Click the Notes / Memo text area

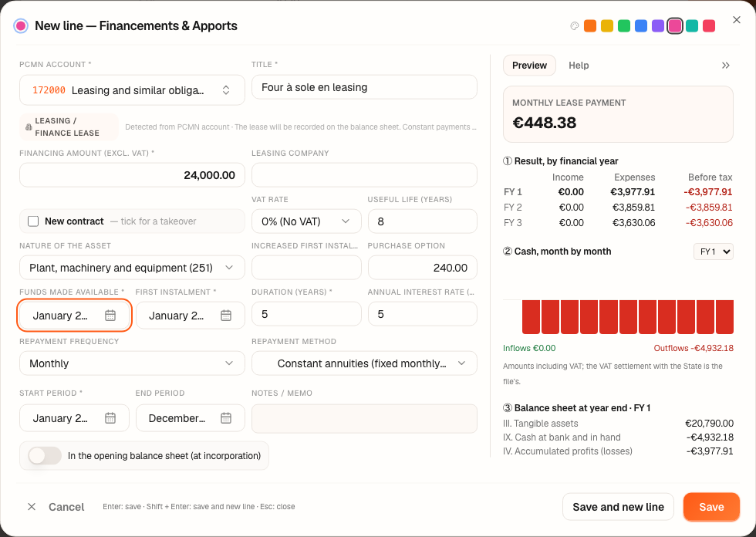click(x=364, y=418)
